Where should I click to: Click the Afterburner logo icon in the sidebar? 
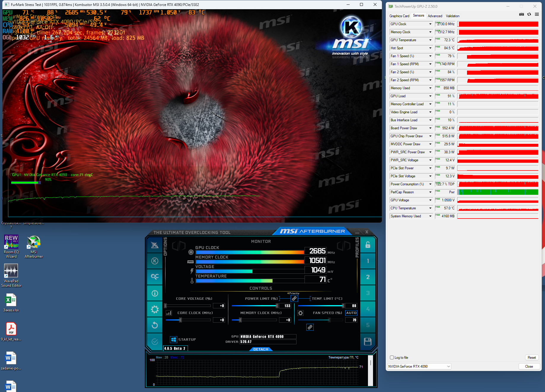[155, 245]
